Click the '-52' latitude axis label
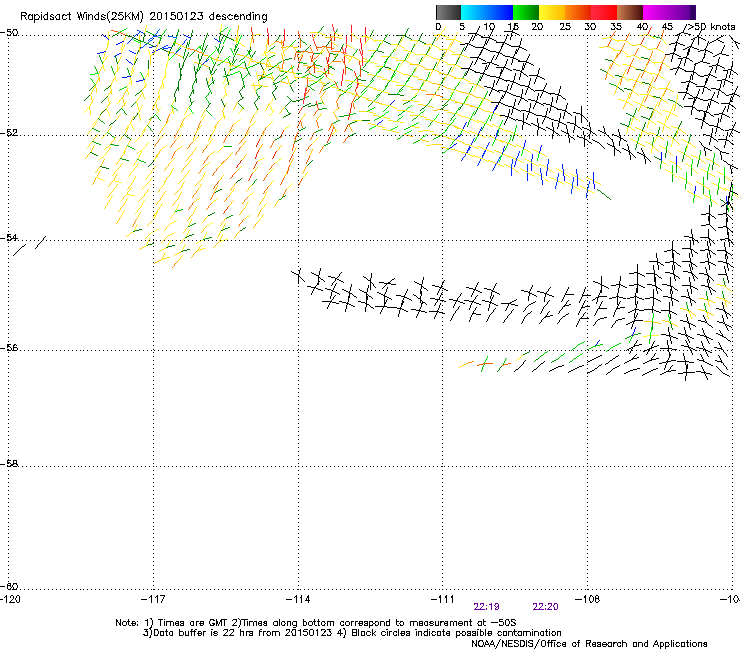 9,133
